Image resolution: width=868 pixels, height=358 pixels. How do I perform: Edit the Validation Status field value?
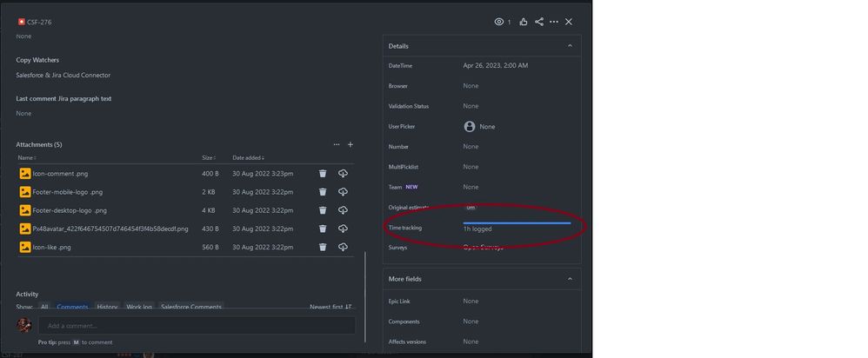pos(471,106)
